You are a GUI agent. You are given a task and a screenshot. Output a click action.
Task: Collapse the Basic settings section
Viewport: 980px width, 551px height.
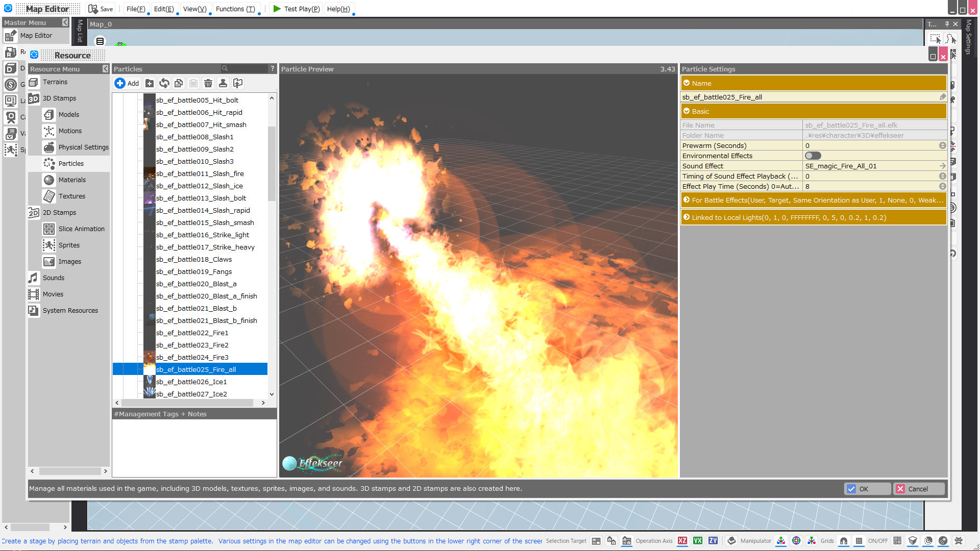point(687,111)
